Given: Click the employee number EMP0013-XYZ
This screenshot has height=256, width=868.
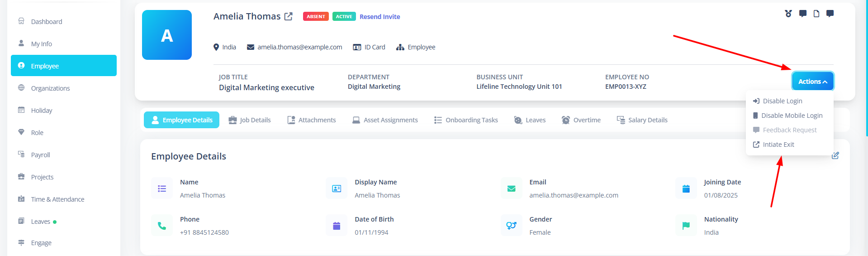Looking at the screenshot, I should pyautogui.click(x=626, y=87).
